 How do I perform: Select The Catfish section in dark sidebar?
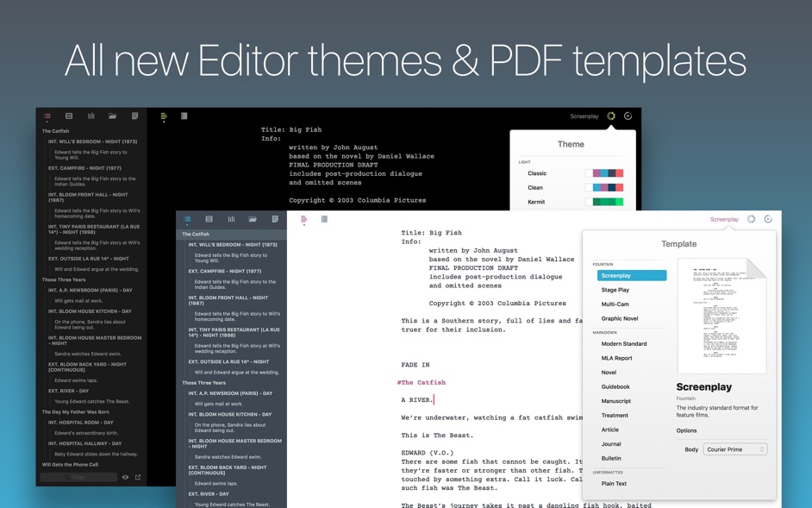tap(55, 131)
